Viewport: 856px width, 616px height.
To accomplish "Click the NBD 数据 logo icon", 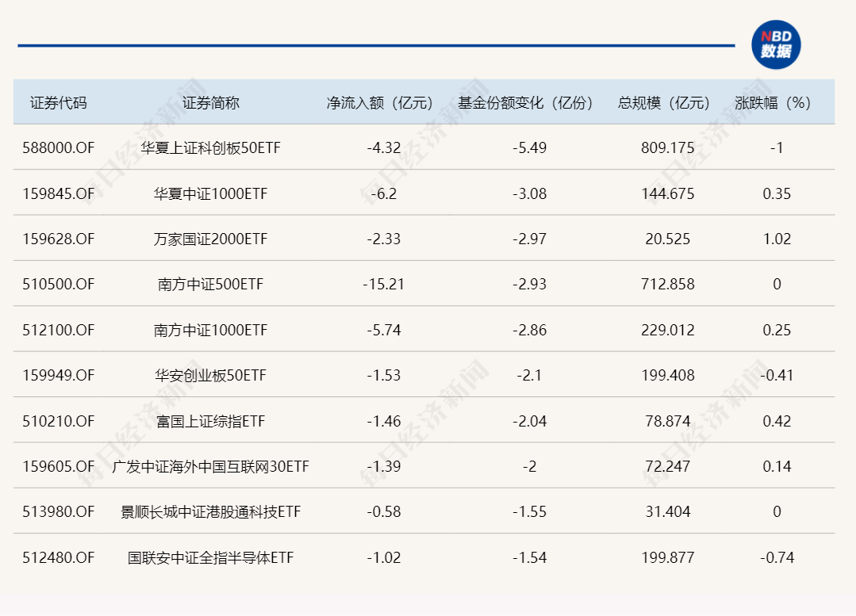I will click(x=774, y=43).
